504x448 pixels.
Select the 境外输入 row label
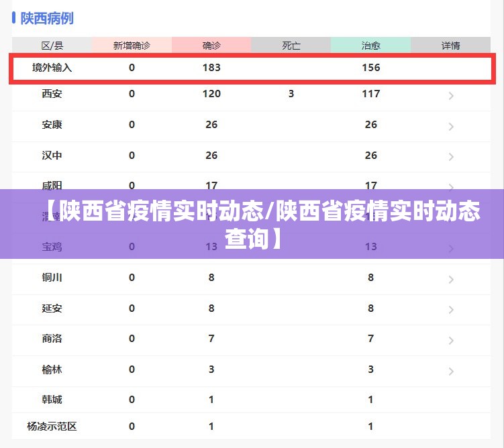(x=52, y=68)
